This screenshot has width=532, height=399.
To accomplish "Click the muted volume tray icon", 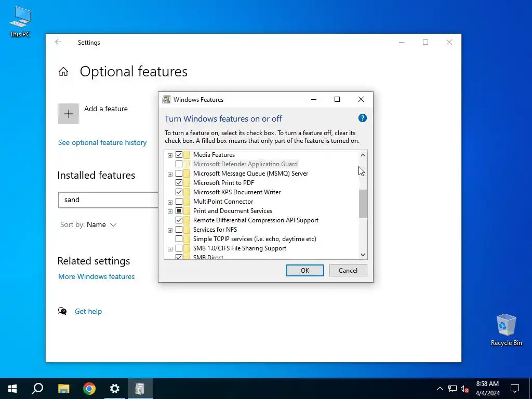I will tap(464, 389).
